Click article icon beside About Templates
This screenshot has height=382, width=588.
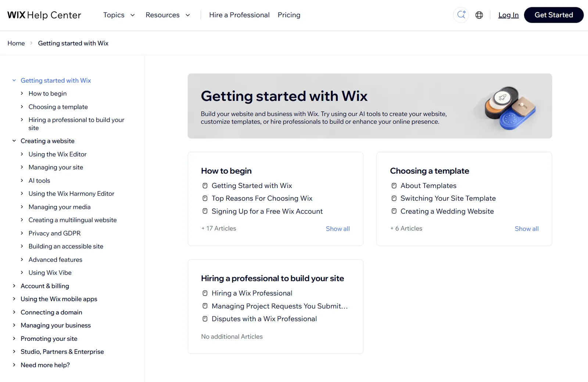click(394, 186)
